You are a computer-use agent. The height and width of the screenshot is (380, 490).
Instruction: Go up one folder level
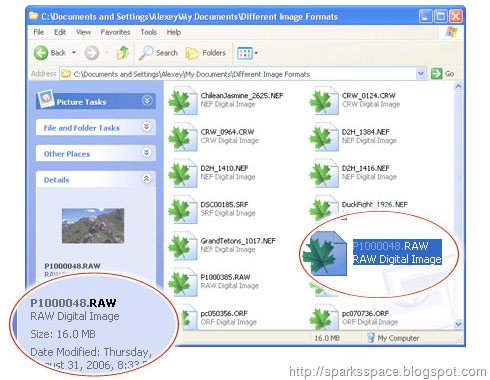[123, 53]
